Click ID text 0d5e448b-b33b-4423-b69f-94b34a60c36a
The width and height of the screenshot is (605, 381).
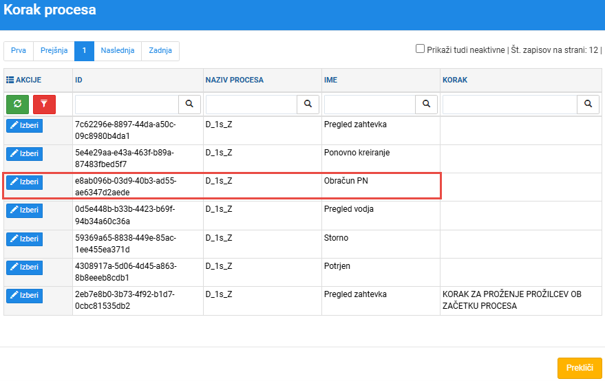[125, 215]
